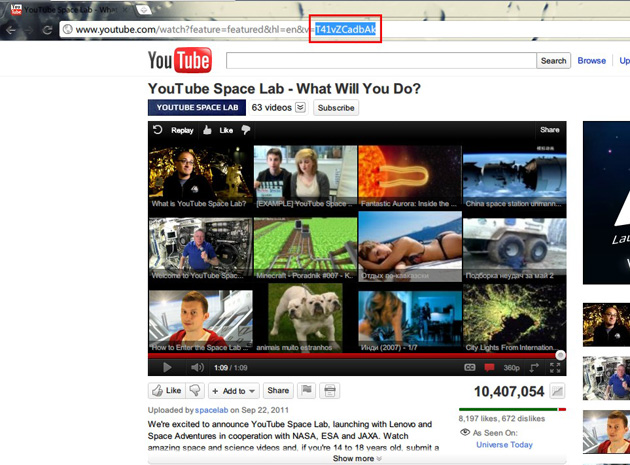This screenshot has width=630, height=465.
Task: Open the YouTube logo home link
Action: point(180,60)
